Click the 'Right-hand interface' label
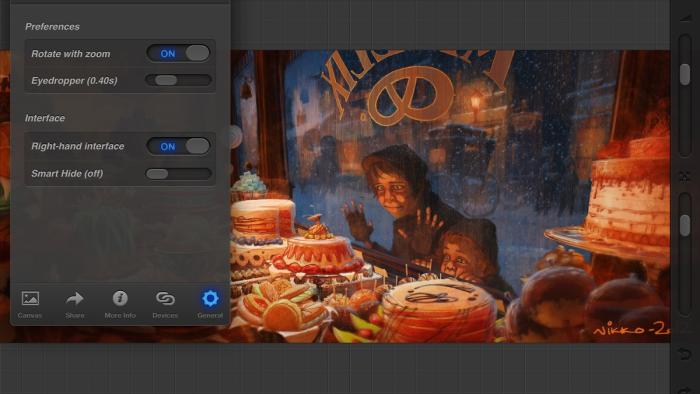 78,146
